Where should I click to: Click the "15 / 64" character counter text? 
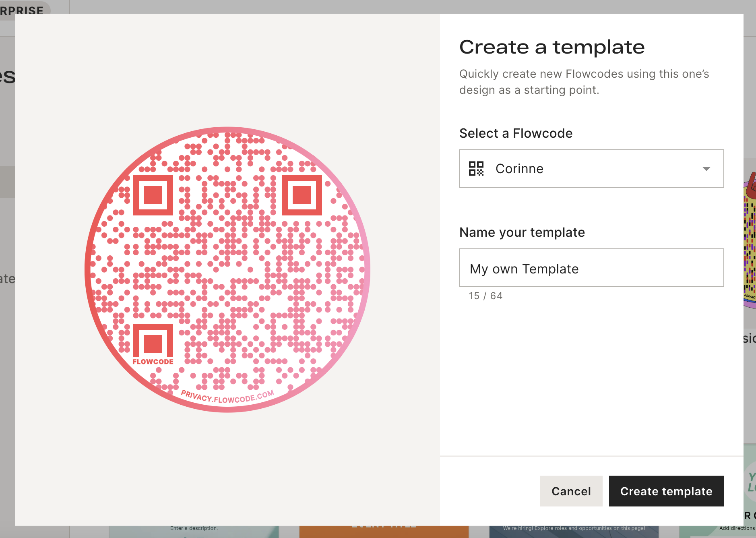click(485, 296)
